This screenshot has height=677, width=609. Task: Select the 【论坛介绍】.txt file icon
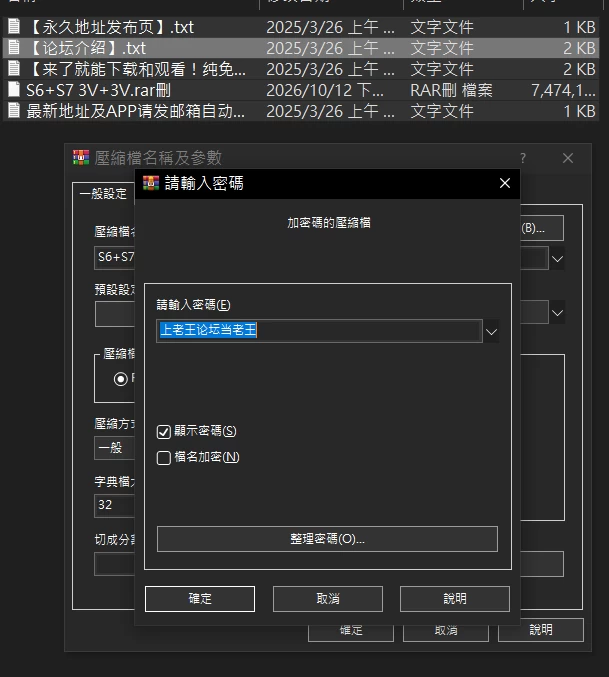point(14,47)
